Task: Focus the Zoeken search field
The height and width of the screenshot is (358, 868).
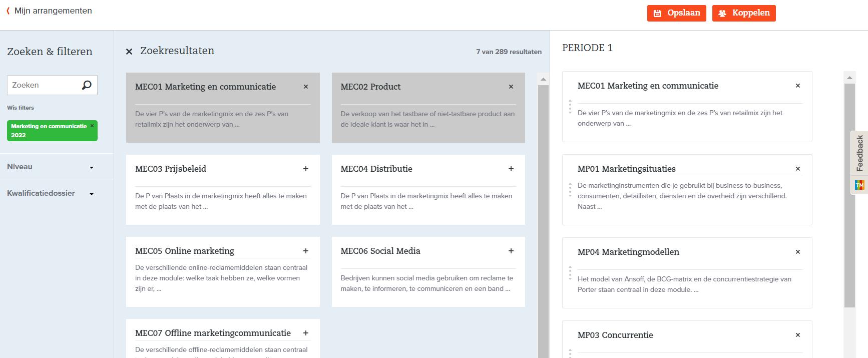Action: tap(45, 85)
